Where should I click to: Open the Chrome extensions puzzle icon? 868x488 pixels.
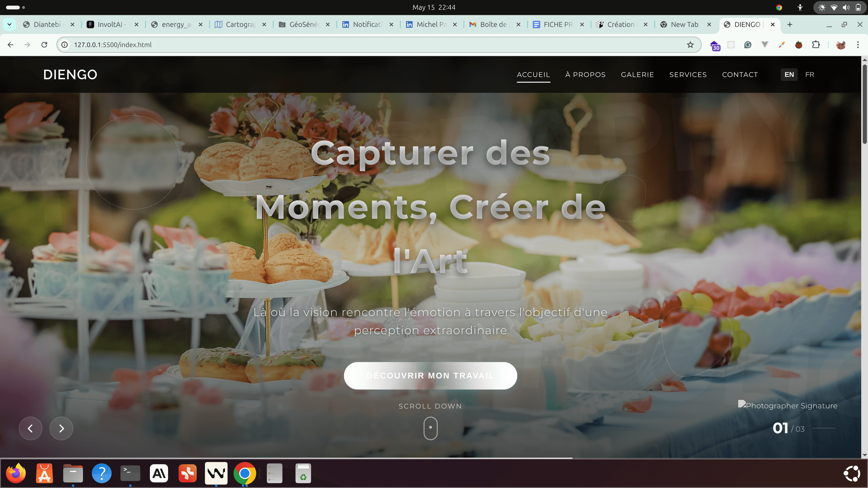click(816, 45)
